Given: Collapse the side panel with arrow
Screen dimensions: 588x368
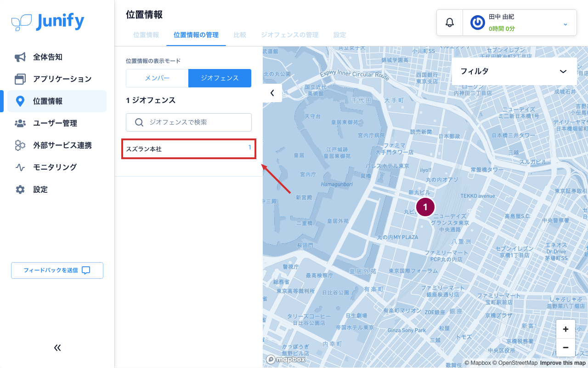Looking at the screenshot, I should coord(272,93).
